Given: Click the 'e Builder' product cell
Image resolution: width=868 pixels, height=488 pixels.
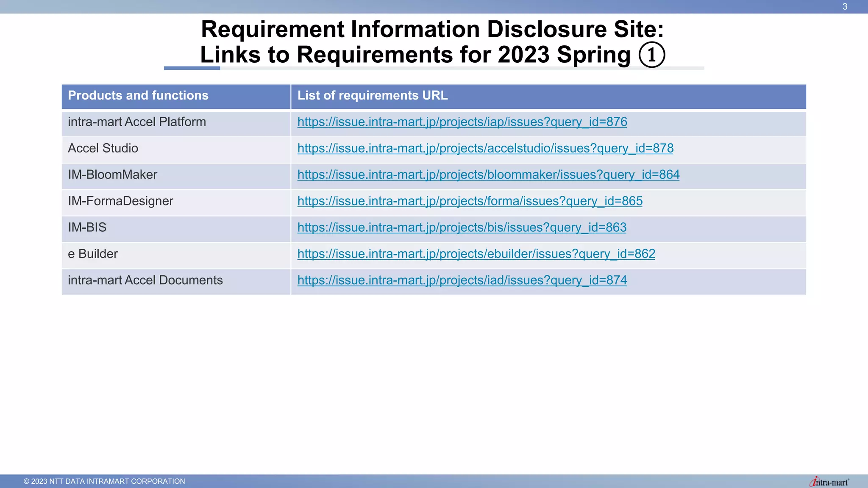Looking at the screenshot, I should click(176, 255).
